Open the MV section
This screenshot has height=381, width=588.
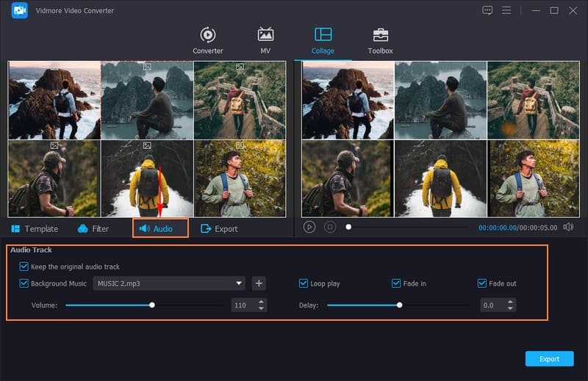click(265, 41)
